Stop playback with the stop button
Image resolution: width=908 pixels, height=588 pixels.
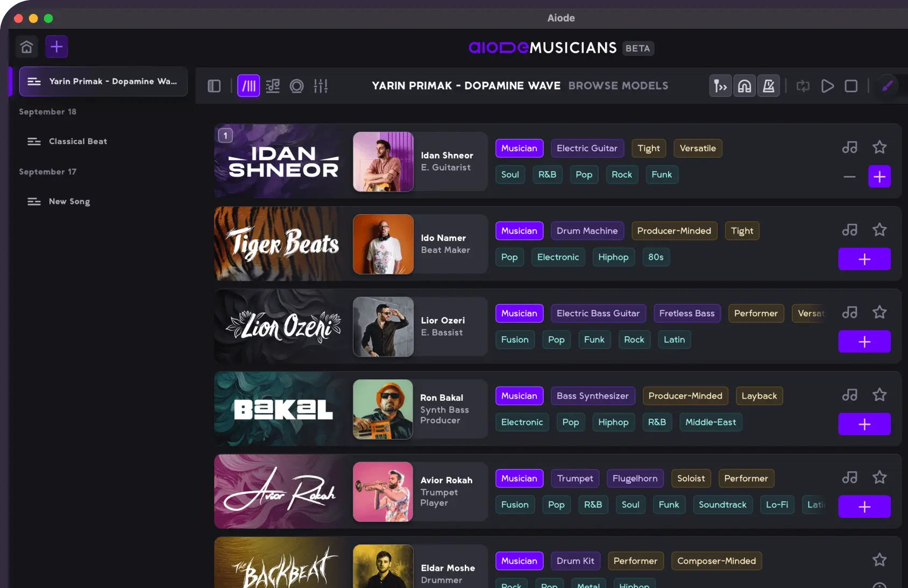coord(851,86)
